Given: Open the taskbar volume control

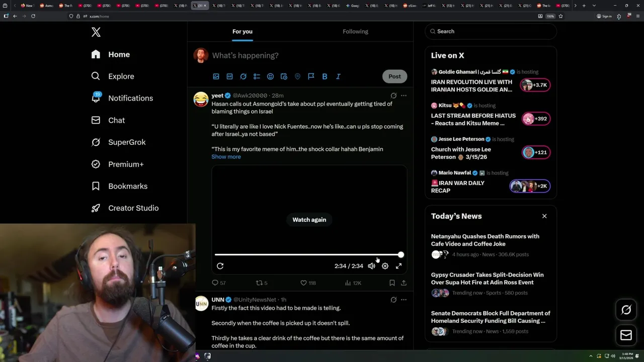Looking at the screenshot, I should tap(613, 356).
